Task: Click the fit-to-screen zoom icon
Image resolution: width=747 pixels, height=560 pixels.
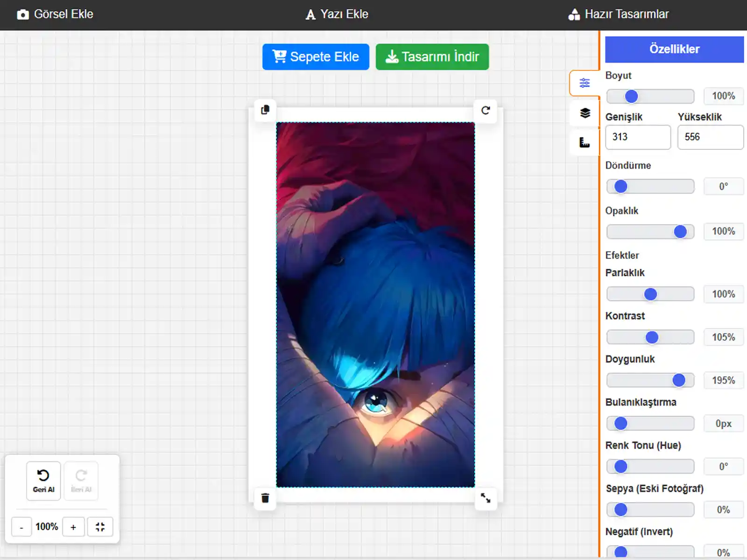Action: pyautogui.click(x=100, y=527)
